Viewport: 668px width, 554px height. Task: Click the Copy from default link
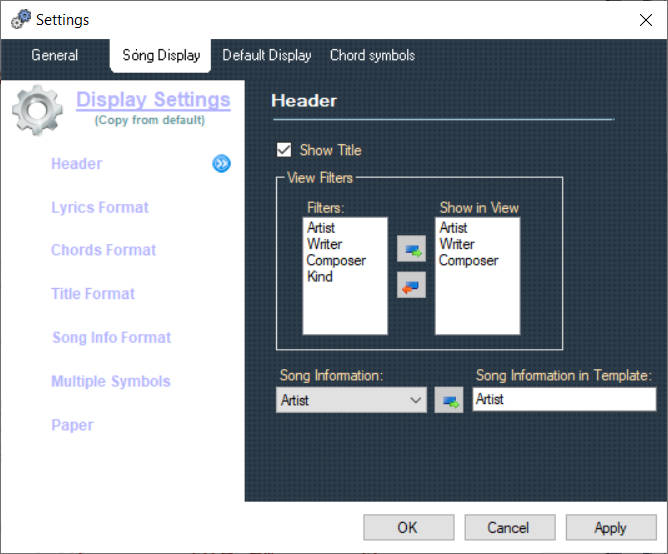click(x=150, y=120)
